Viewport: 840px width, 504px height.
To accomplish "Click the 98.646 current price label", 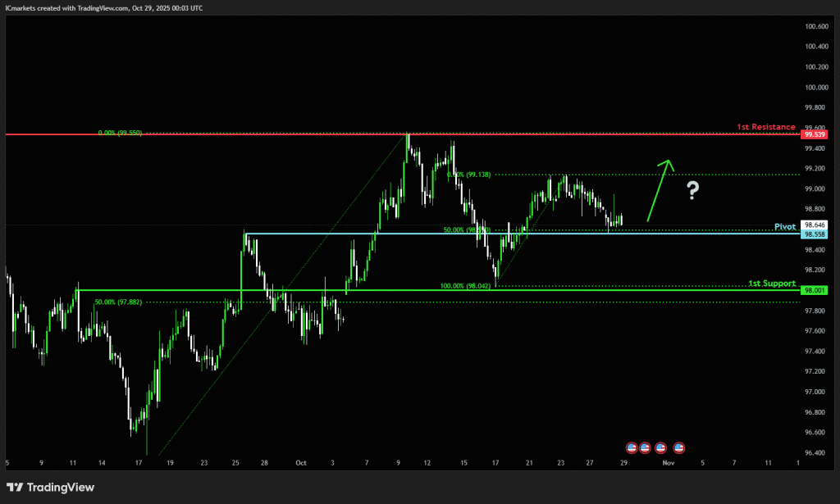I will tap(815, 225).
